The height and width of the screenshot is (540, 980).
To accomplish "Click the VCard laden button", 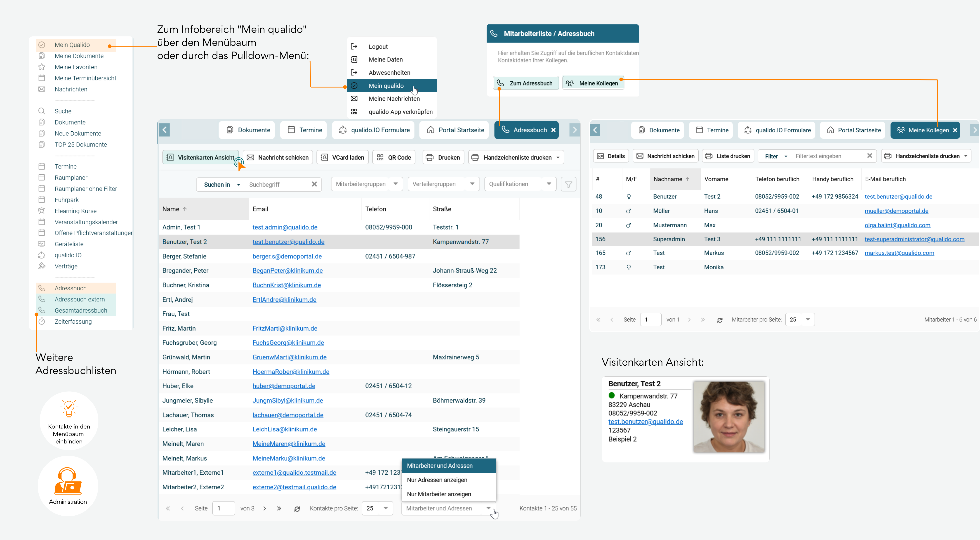I will (x=342, y=158).
